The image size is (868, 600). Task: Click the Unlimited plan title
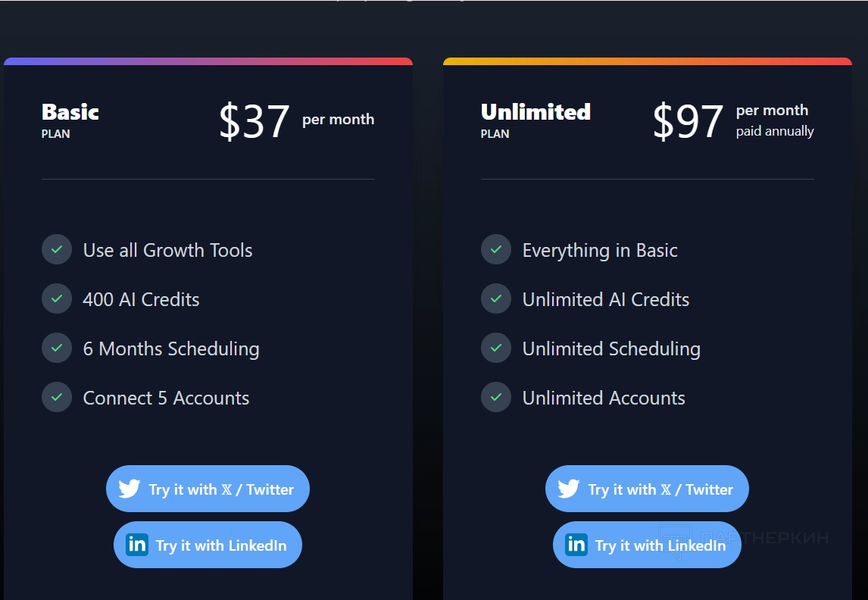coord(535,112)
